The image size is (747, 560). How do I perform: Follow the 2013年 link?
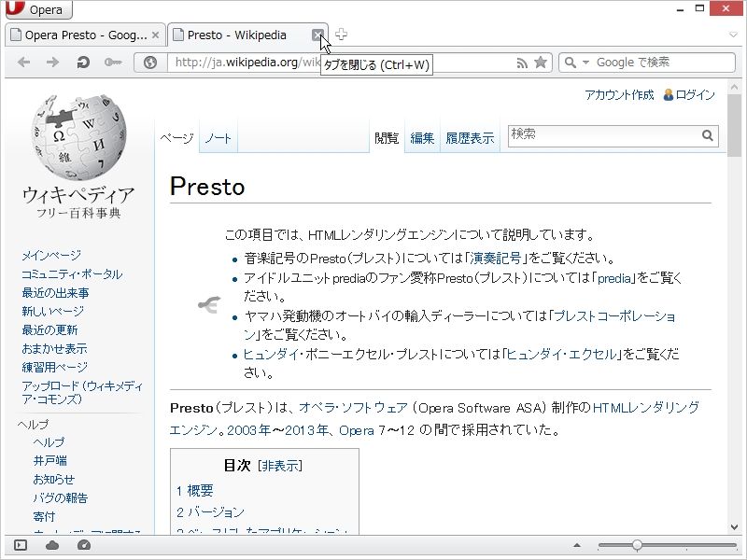[306, 430]
